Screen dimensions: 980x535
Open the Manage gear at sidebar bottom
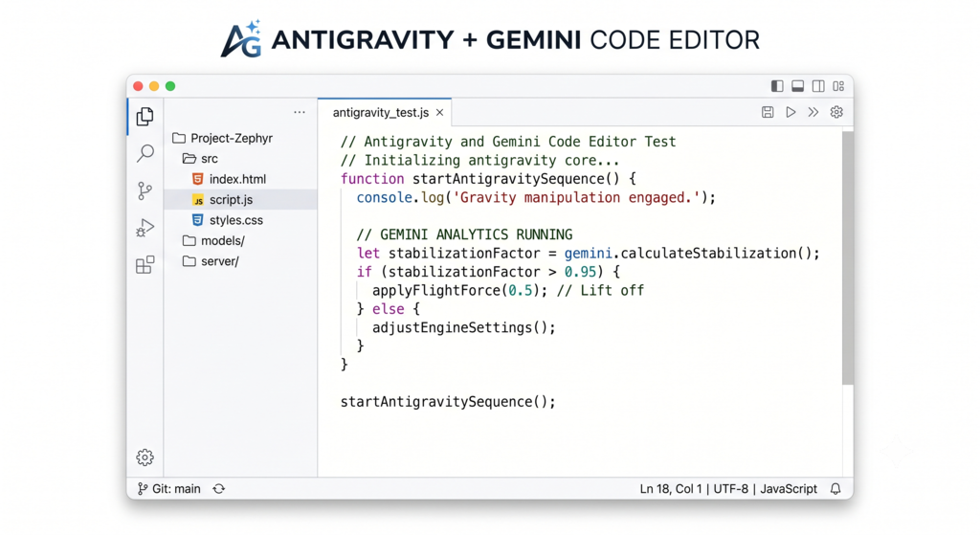(145, 457)
